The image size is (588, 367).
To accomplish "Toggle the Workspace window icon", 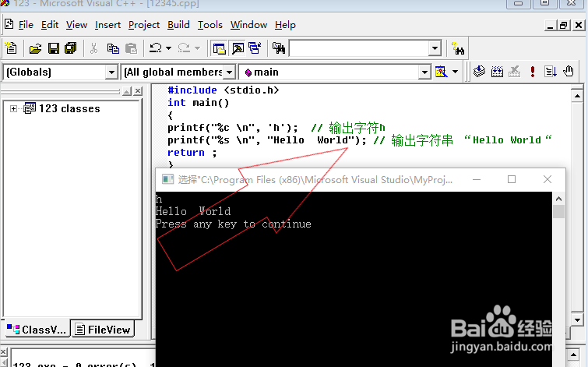I will click(219, 48).
